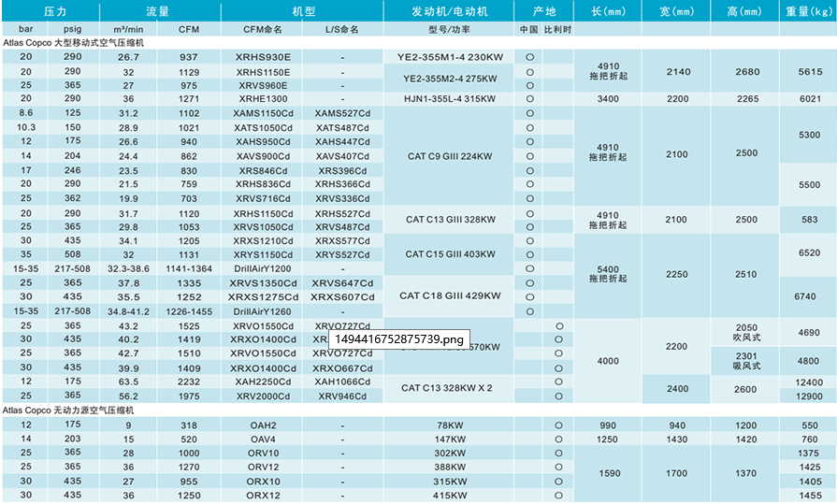This screenshot has width=837, height=504.
Task: Select L/S name XRXO667Cd
Action: pos(342,368)
